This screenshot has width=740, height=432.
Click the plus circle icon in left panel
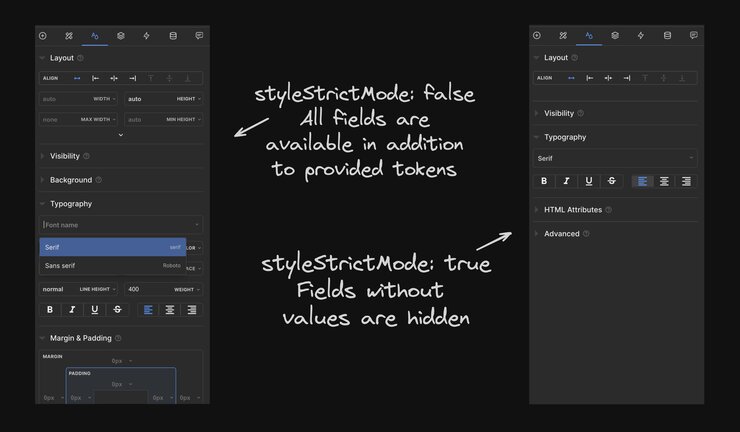[x=42, y=35]
